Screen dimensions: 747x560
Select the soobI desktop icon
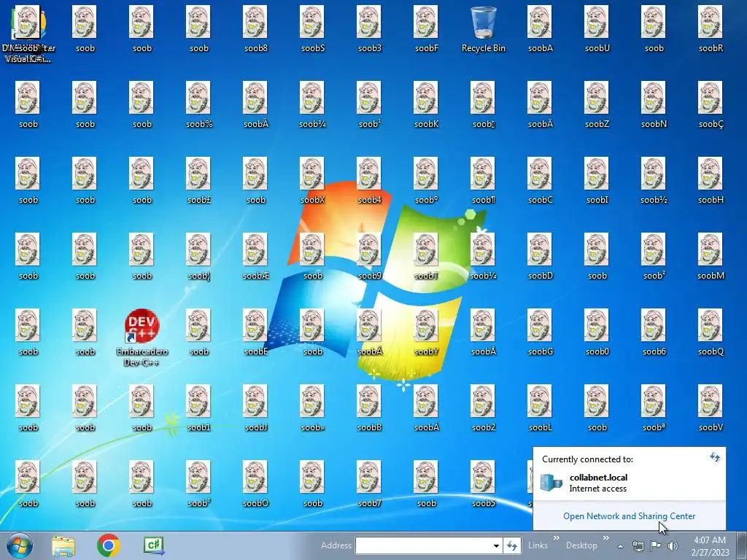tap(597, 181)
